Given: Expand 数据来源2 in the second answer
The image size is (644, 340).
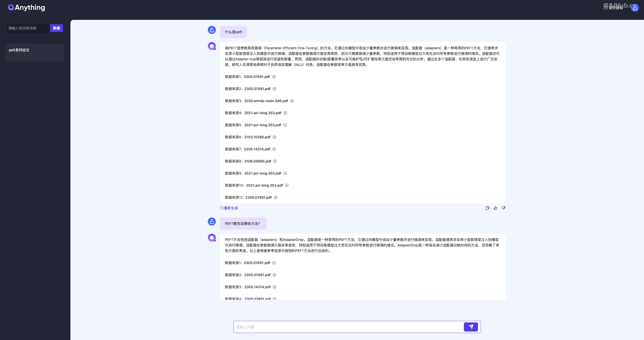Looking at the screenshot, I should [274, 275].
